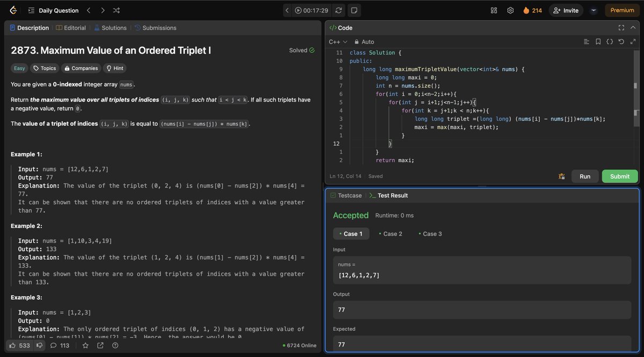Star the problem as favorite
This screenshot has height=357, width=644.
(85, 346)
